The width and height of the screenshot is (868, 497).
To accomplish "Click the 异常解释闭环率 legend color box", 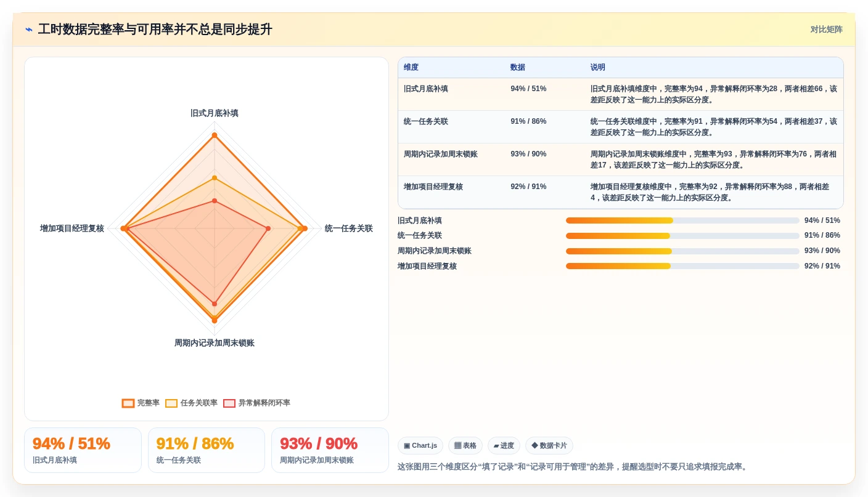I will tap(229, 403).
